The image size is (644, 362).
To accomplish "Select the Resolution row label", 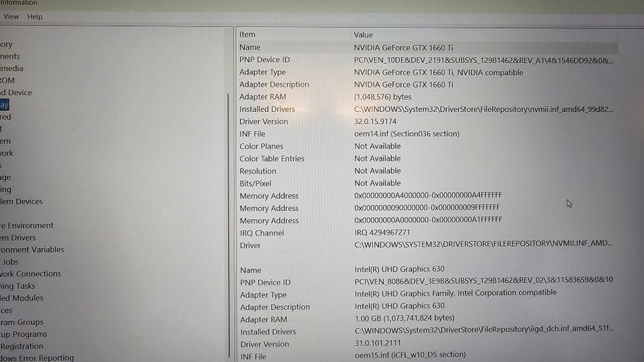I will coord(258,171).
